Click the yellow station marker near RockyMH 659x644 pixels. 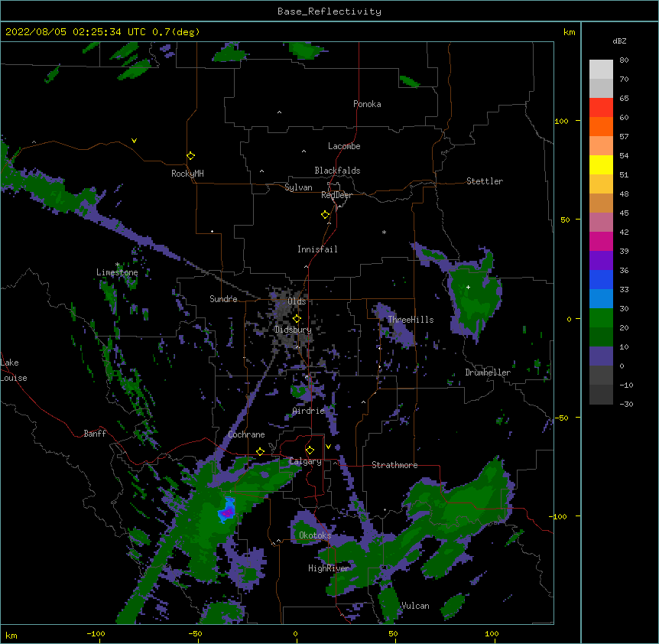191,155
